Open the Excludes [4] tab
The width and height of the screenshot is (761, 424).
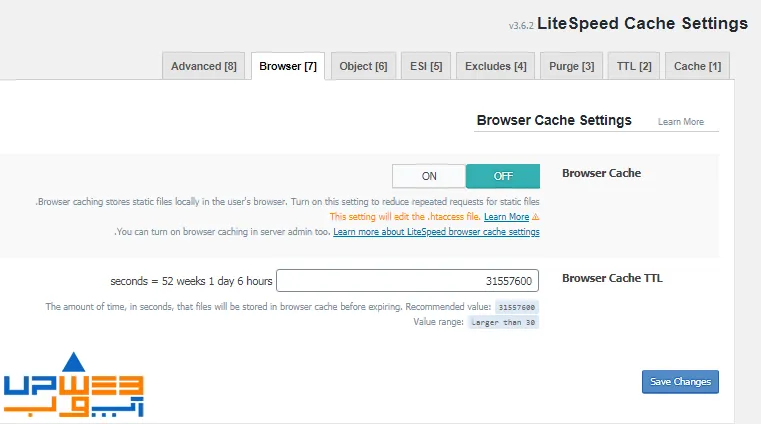pos(496,66)
